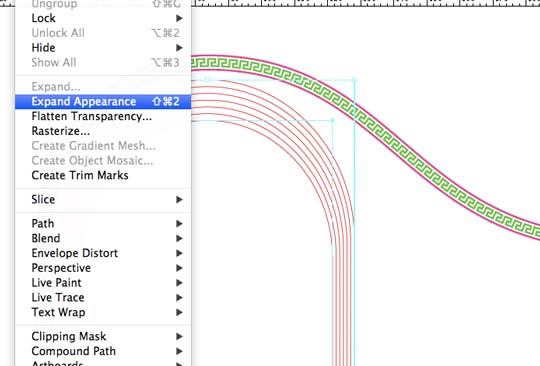This screenshot has height=366, width=540.
Task: Click the disabled Create Gradient Mesh... entry
Action: tap(103, 146)
